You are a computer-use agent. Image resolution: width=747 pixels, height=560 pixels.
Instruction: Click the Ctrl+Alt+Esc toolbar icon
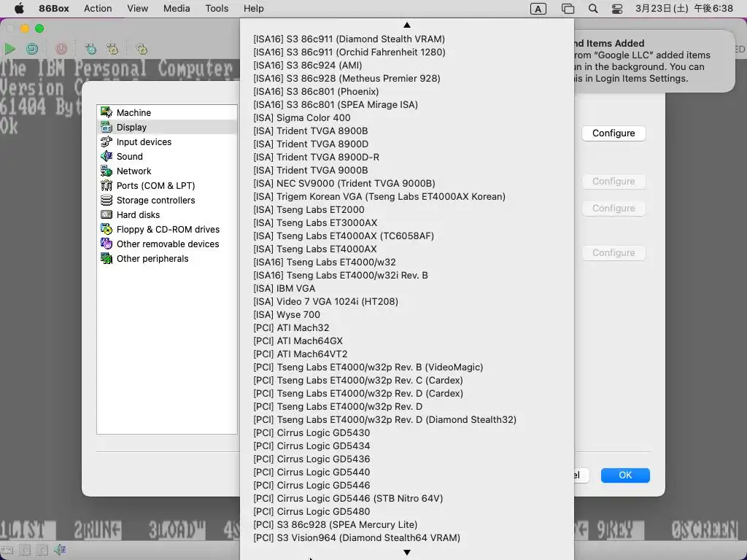point(112,49)
